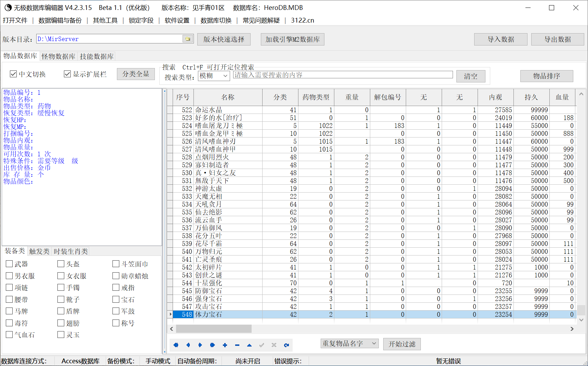This screenshot has width=588, height=366.
Task: Open the 软件设置 menu
Action: (x=177, y=21)
